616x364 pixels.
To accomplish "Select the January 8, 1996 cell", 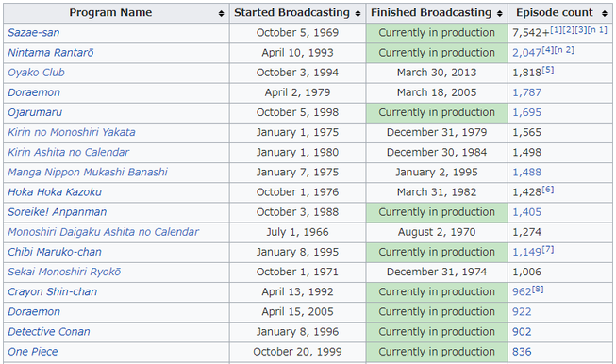I will [x=298, y=332].
